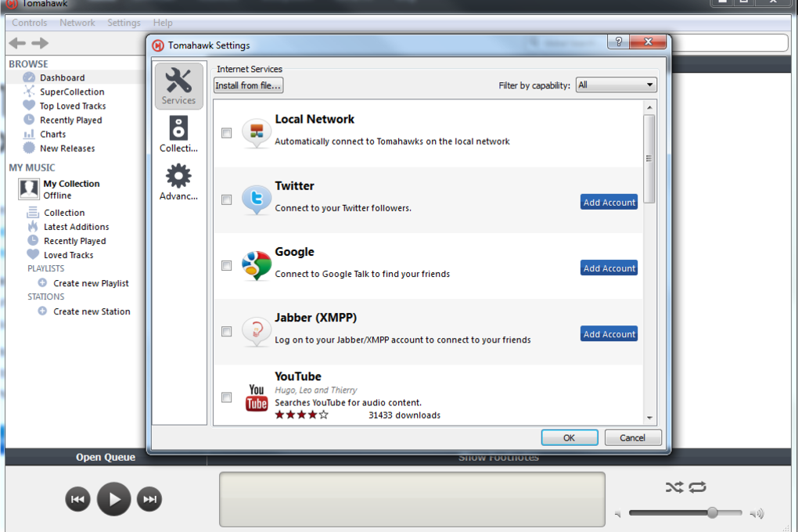Screen dimensions: 798x532
Task: Click Open Queue
Action: click(x=106, y=457)
